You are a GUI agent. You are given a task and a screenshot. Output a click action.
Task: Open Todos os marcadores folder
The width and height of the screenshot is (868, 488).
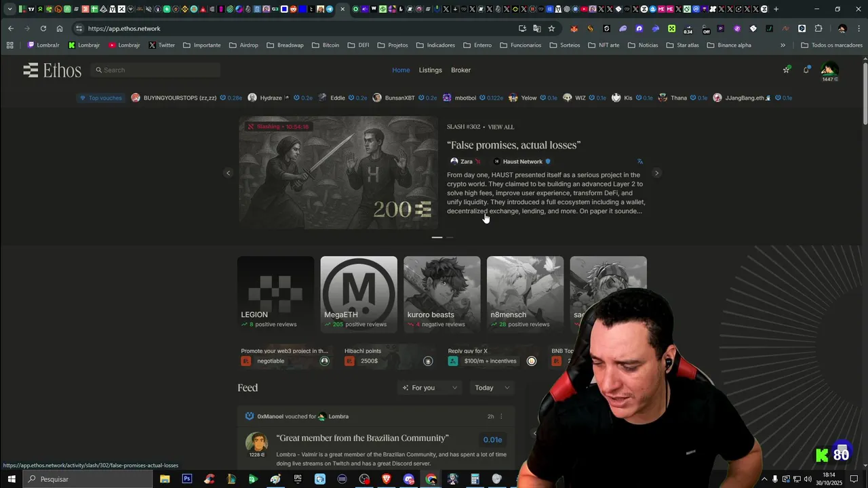click(x=831, y=45)
